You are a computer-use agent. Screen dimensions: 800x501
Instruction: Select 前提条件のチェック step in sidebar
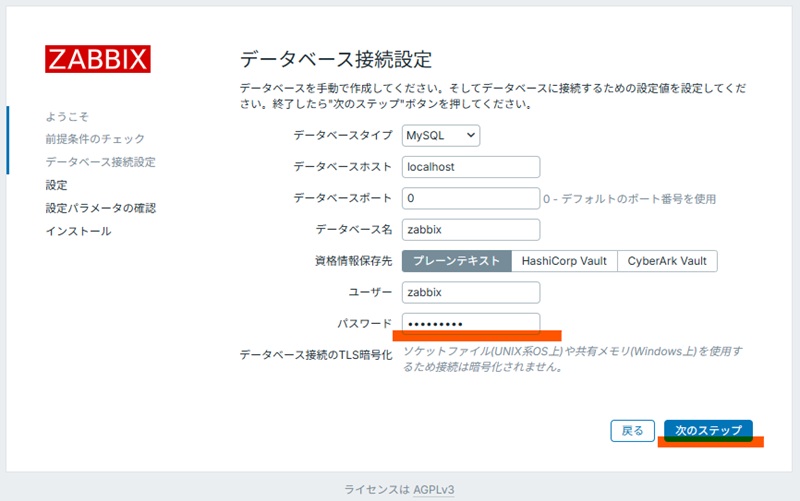(x=95, y=139)
